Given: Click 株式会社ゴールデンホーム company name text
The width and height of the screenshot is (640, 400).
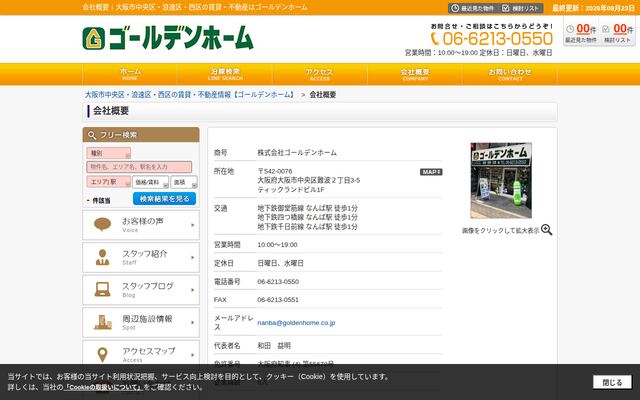Looking at the screenshot, I should (x=297, y=153).
